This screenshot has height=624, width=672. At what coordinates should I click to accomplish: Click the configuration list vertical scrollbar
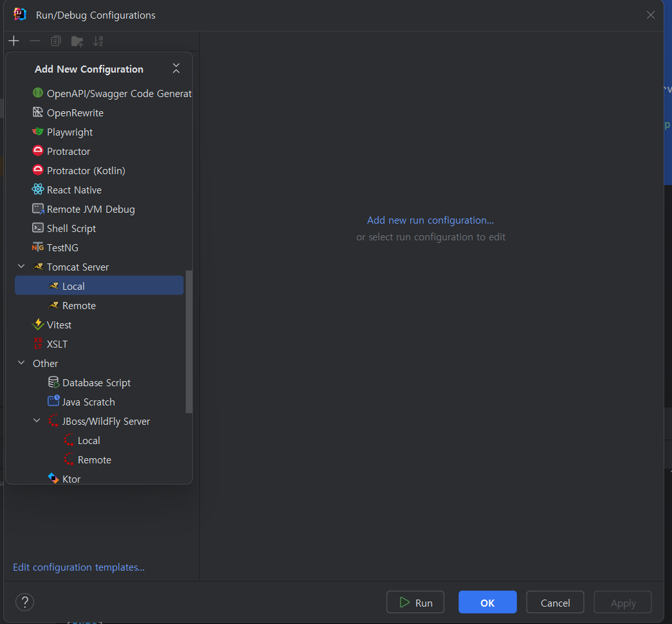188,342
